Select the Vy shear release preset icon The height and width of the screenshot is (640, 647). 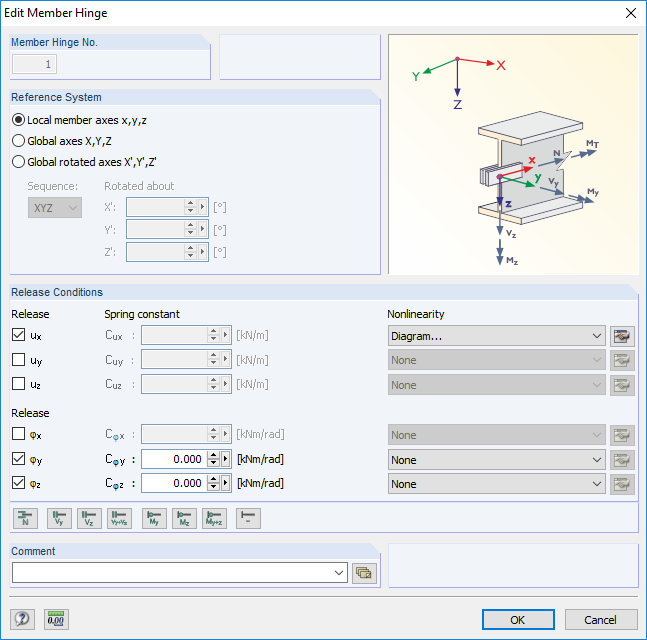[x=59, y=518]
